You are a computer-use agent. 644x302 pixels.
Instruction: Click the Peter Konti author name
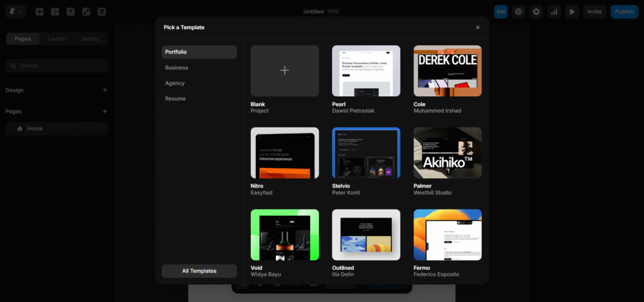[346, 193]
